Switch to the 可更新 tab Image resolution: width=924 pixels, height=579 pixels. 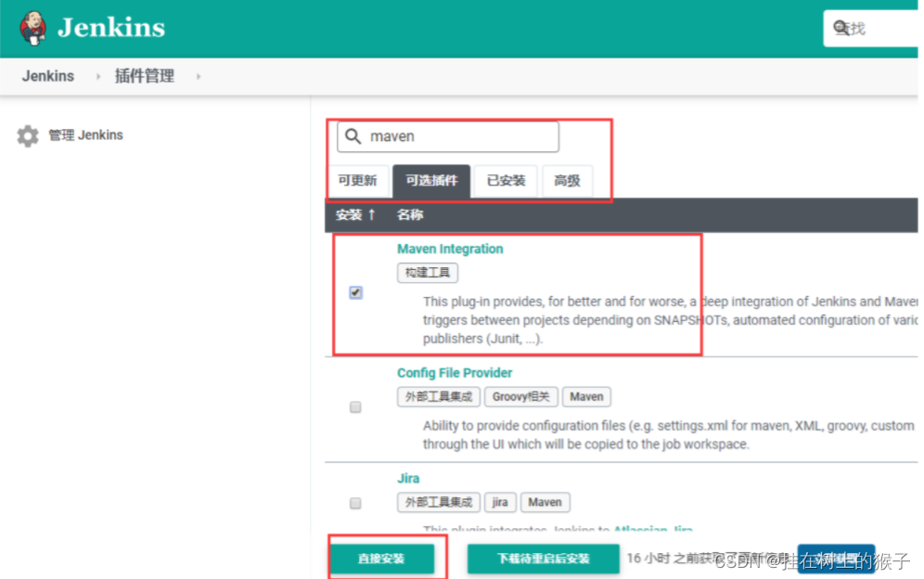(x=357, y=180)
